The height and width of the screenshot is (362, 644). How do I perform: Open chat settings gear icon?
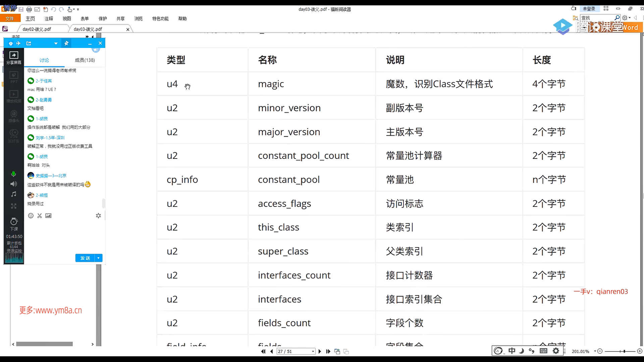point(98,216)
